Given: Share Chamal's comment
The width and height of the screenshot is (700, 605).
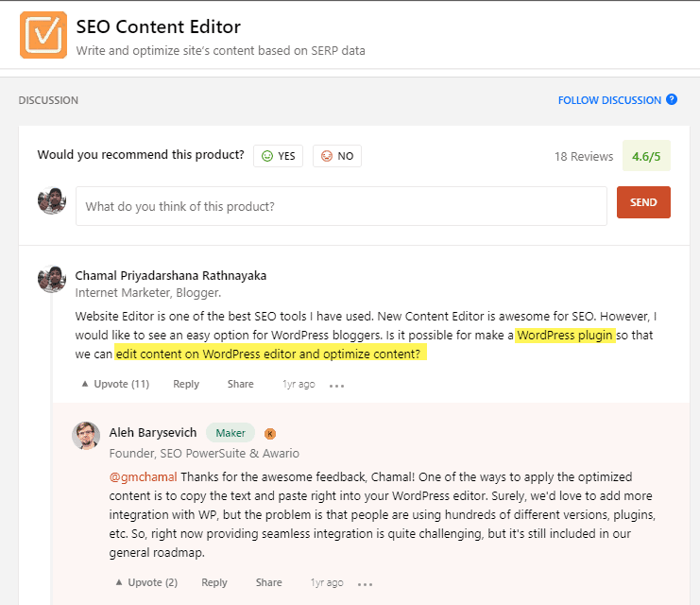Looking at the screenshot, I should point(240,384).
